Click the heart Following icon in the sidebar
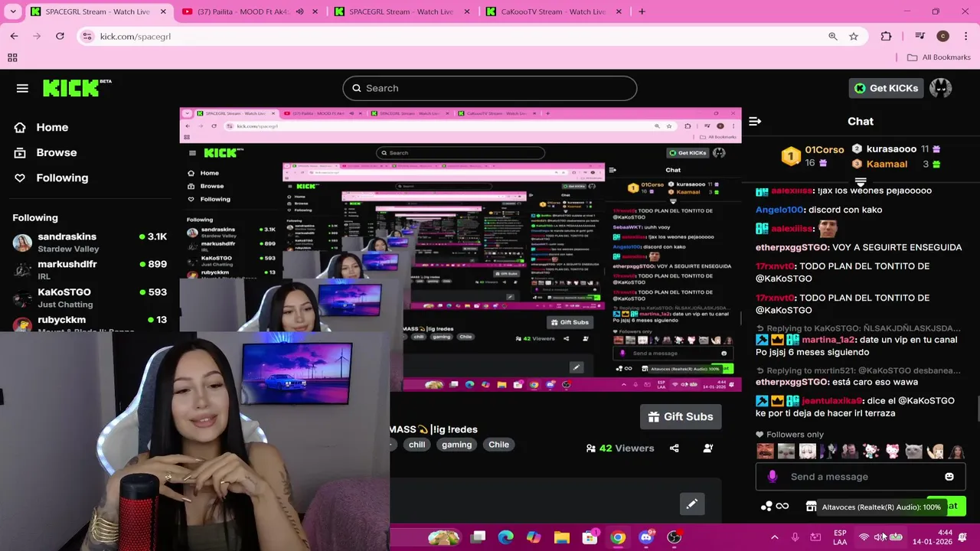Viewport: 980px width, 551px height. tap(20, 178)
